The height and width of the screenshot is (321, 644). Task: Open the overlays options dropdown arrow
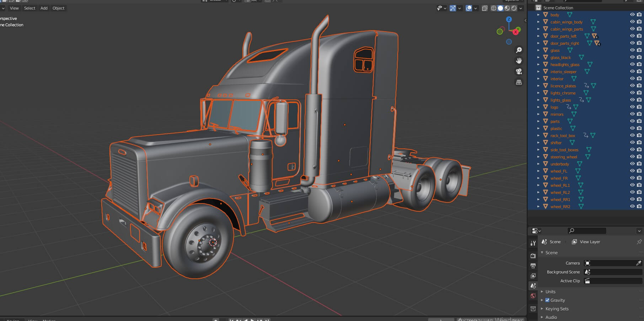pos(476,8)
